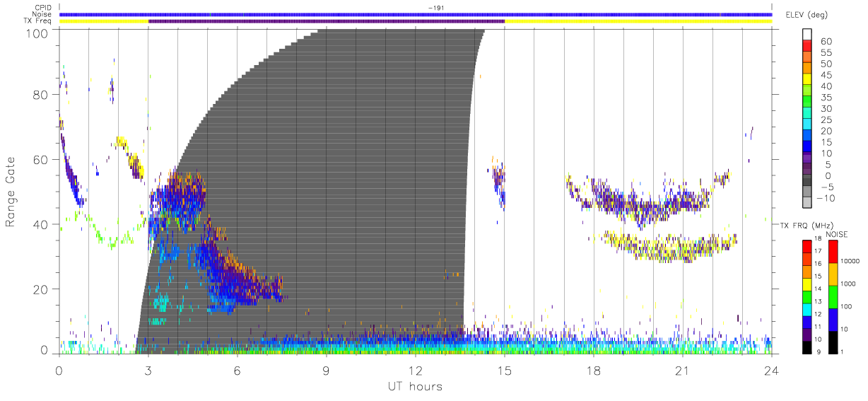The width and height of the screenshot is (868, 401).
Task: Click the 24 tick label on the UT axis
Action: (772, 370)
